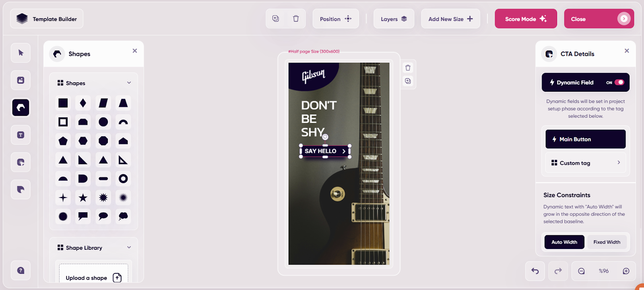Click Add New Size button

tap(450, 19)
